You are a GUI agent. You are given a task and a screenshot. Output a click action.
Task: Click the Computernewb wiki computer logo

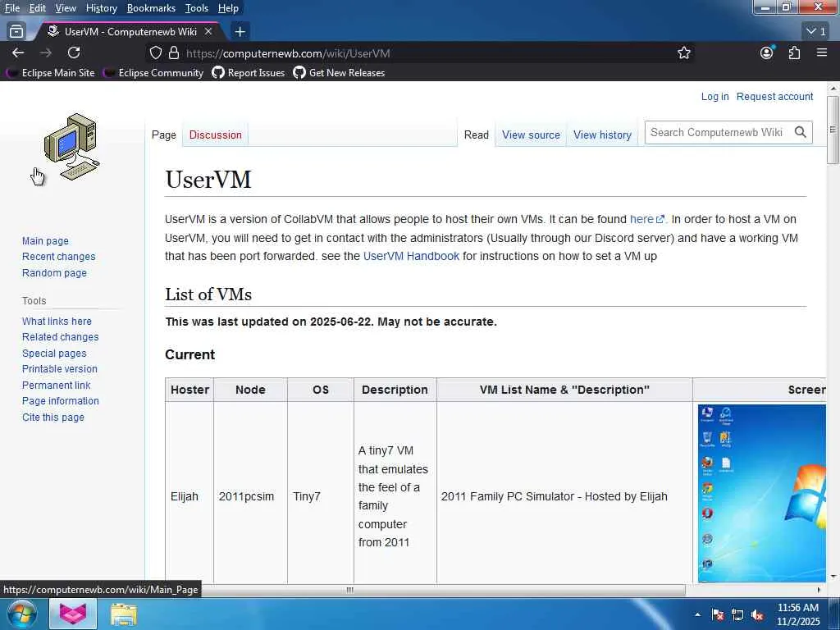click(x=72, y=146)
